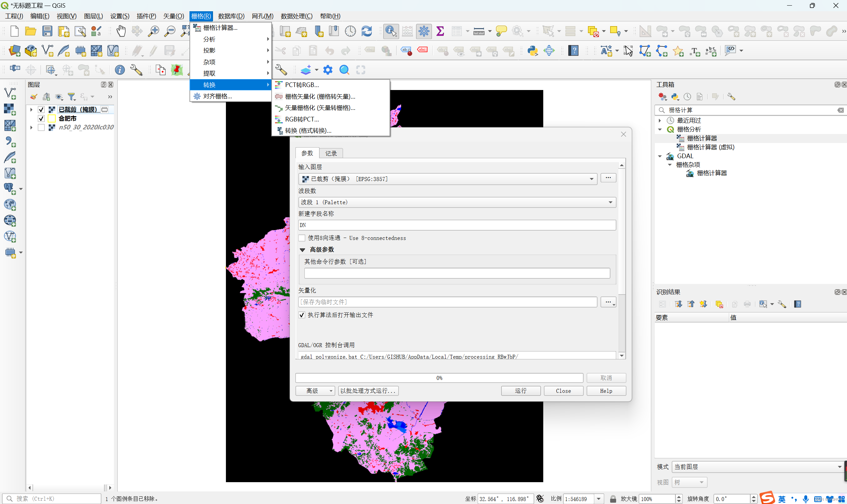Click the Statistical Summary sigma icon
This screenshot has height=504, width=847.
click(440, 31)
